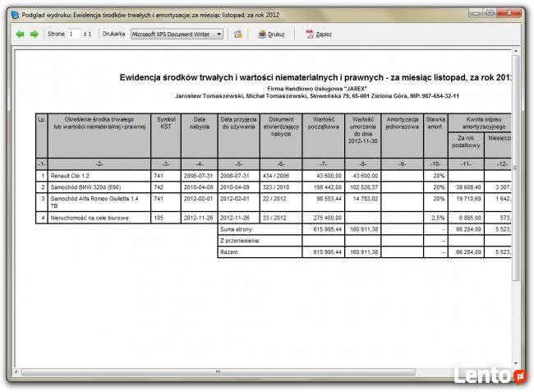Click the Kwota odpisu amortyzacyjnego header
Screen dimensions: 534x392
481,123
